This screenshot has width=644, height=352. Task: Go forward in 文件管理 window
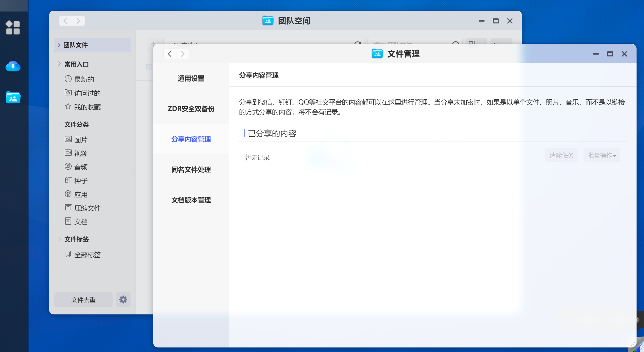(182, 54)
